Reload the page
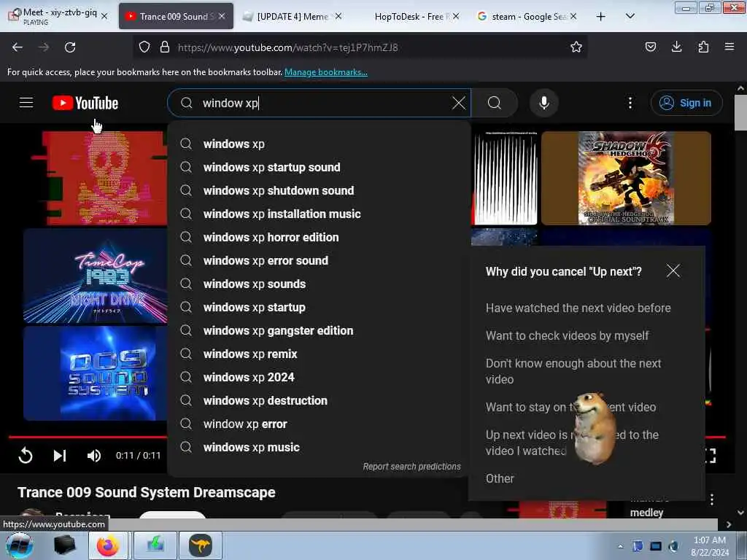747x560 pixels. 70,47
